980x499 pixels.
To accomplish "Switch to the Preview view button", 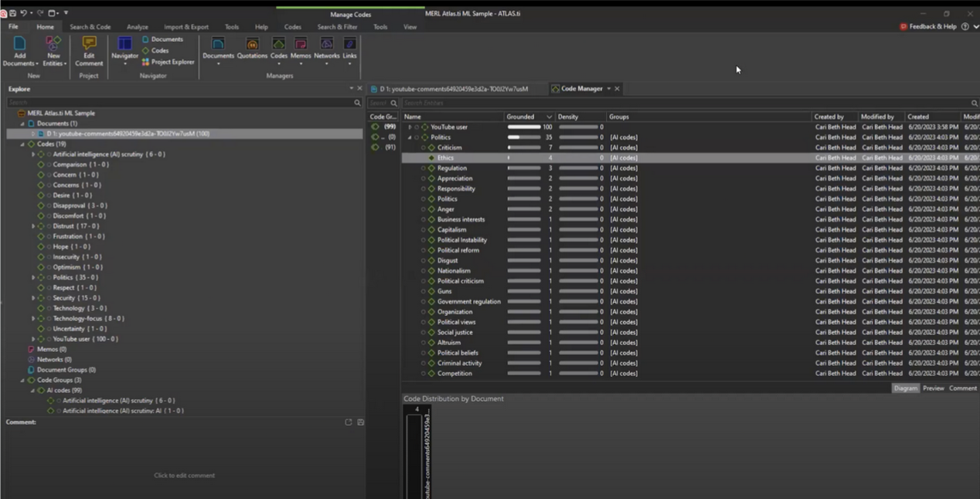I will (x=933, y=389).
